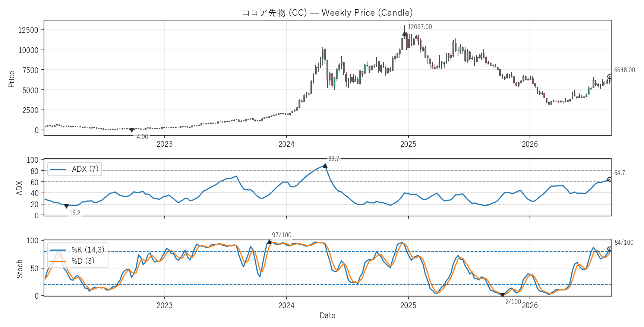
Task: Click the 84/100 latest stochastic label
Action: pos(624,242)
